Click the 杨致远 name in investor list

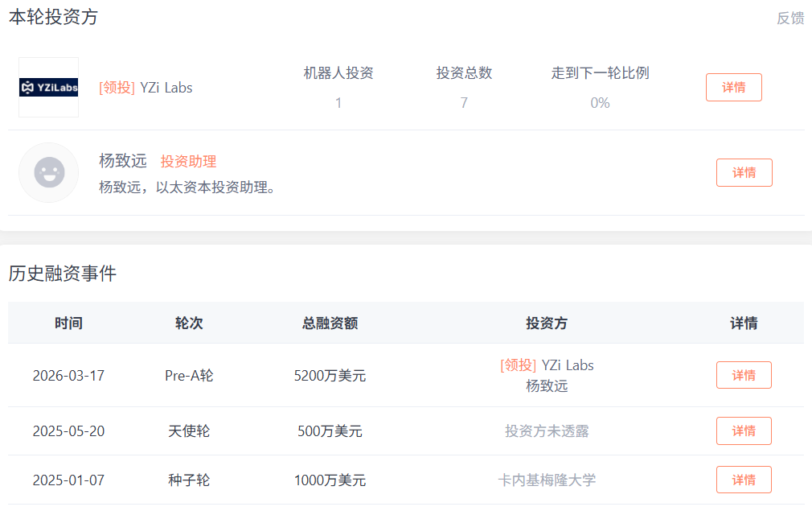(123, 161)
